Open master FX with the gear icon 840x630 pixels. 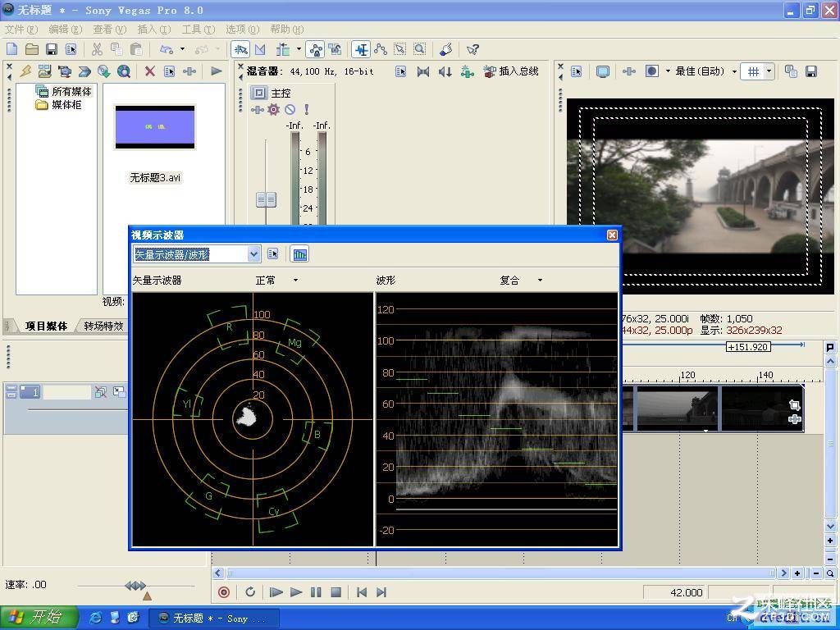274,110
